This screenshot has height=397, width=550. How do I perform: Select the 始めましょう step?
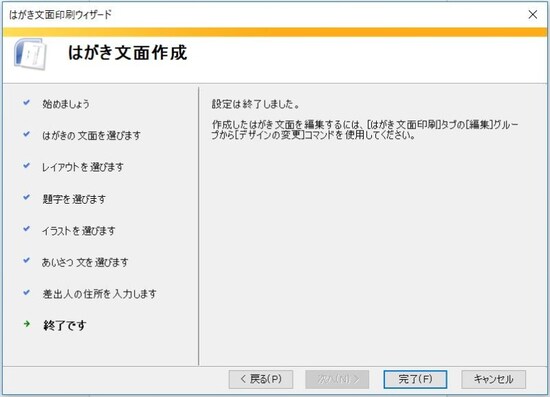coord(66,104)
